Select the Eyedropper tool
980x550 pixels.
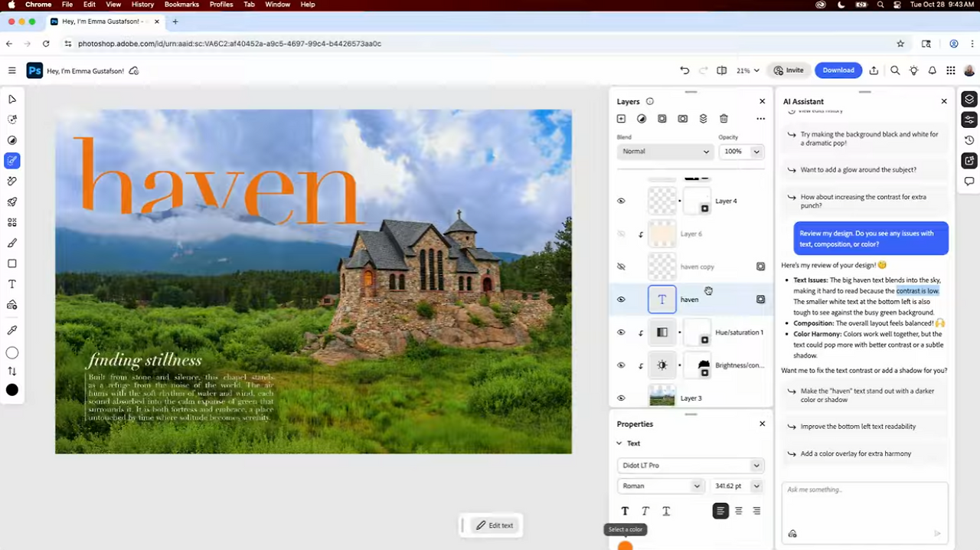pyautogui.click(x=12, y=330)
